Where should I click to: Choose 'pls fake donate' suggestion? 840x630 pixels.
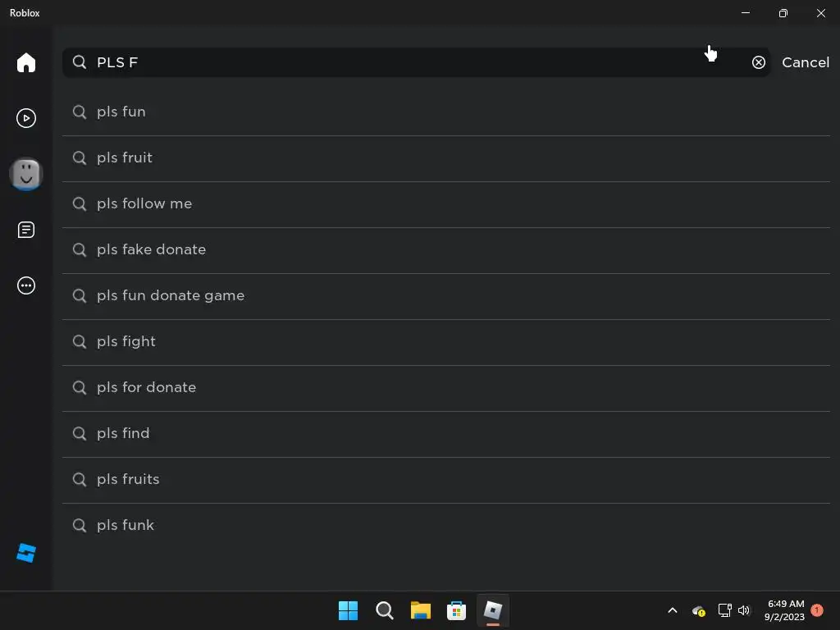pos(446,250)
